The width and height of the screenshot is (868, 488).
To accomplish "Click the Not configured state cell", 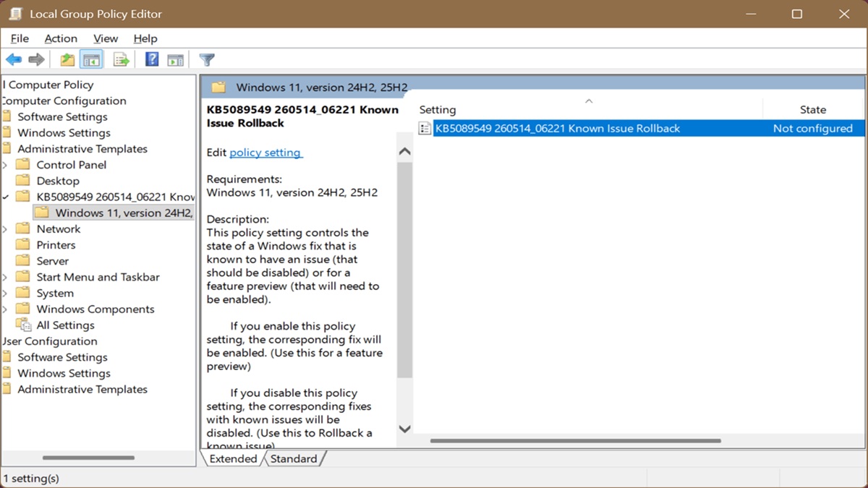I will coord(813,129).
